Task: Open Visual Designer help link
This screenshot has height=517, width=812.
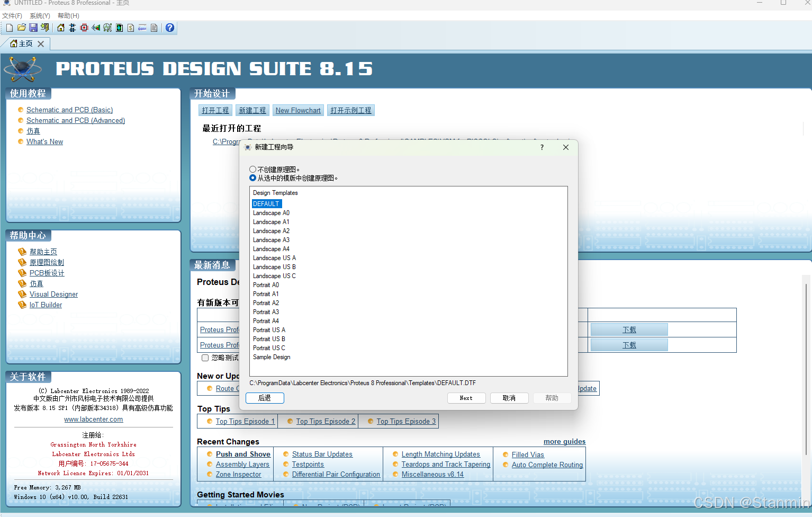Action: pos(53,294)
